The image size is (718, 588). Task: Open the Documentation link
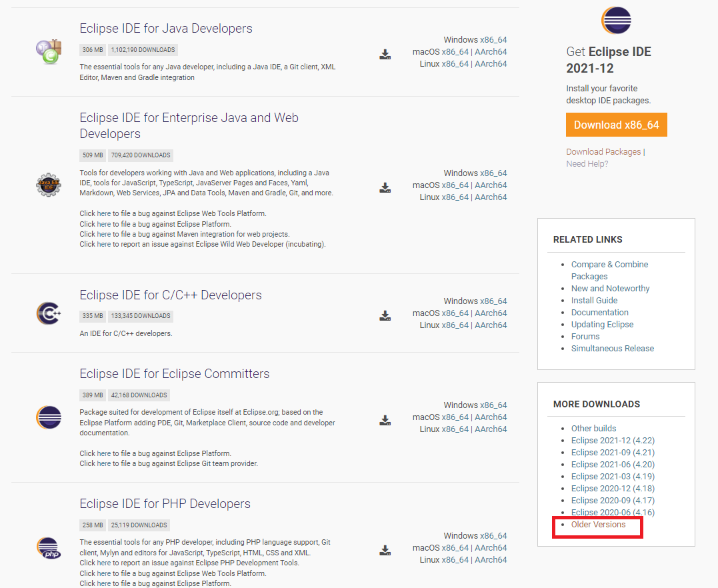click(600, 312)
